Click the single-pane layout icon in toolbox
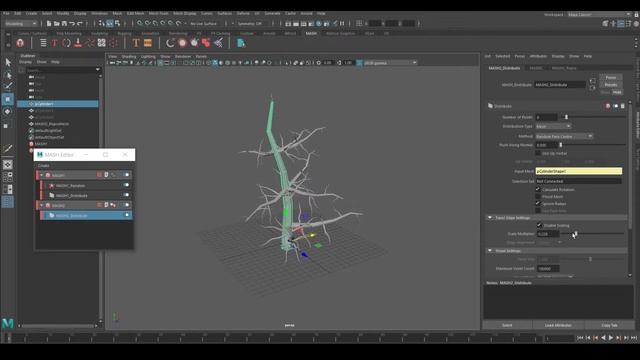640x360 pixels. coord(8,165)
